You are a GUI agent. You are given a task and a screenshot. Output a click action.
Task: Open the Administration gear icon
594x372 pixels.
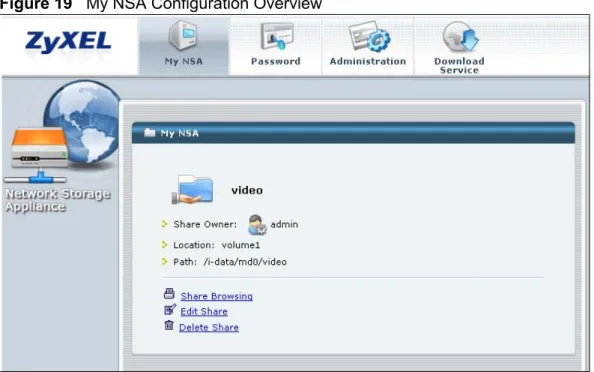coord(369,36)
